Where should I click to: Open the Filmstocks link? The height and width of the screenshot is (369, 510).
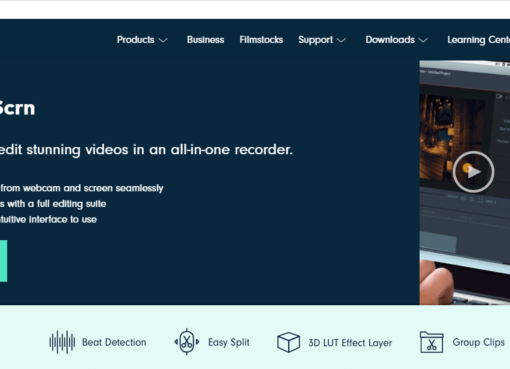(x=261, y=40)
